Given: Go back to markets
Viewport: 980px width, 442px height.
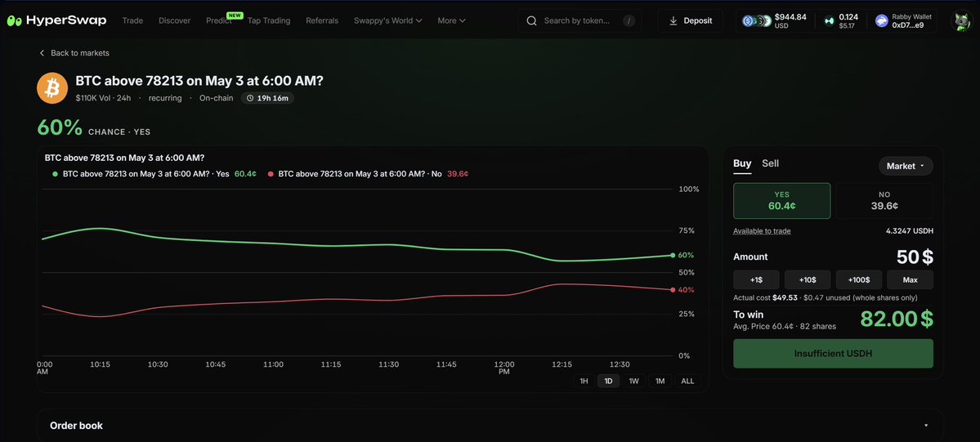Looking at the screenshot, I should [x=74, y=53].
